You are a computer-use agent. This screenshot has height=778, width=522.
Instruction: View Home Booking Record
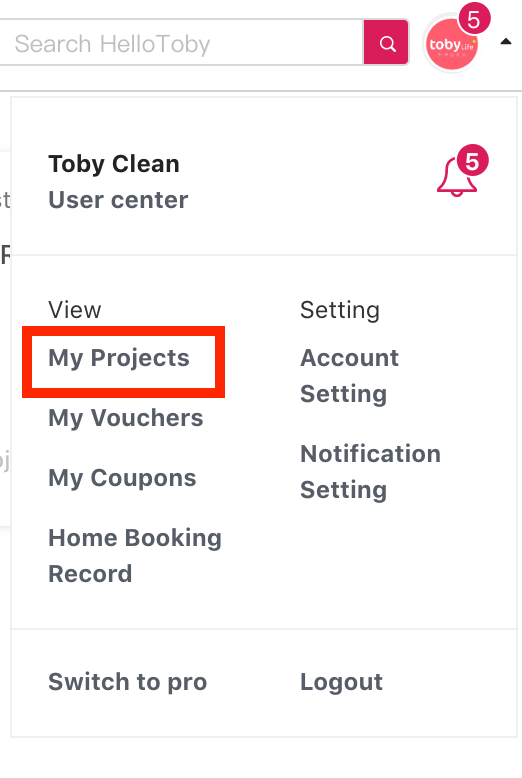(x=135, y=556)
